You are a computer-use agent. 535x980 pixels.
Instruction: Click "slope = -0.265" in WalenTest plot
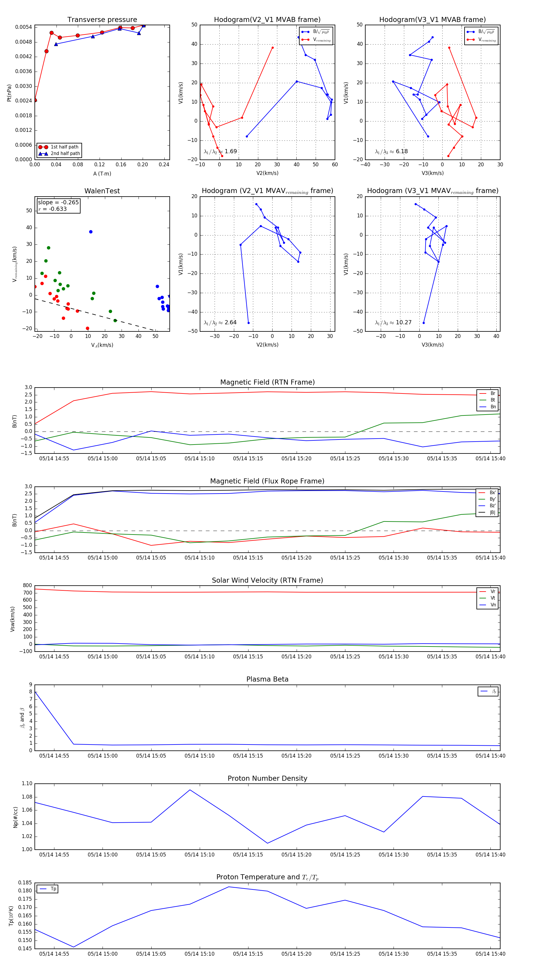58,203
